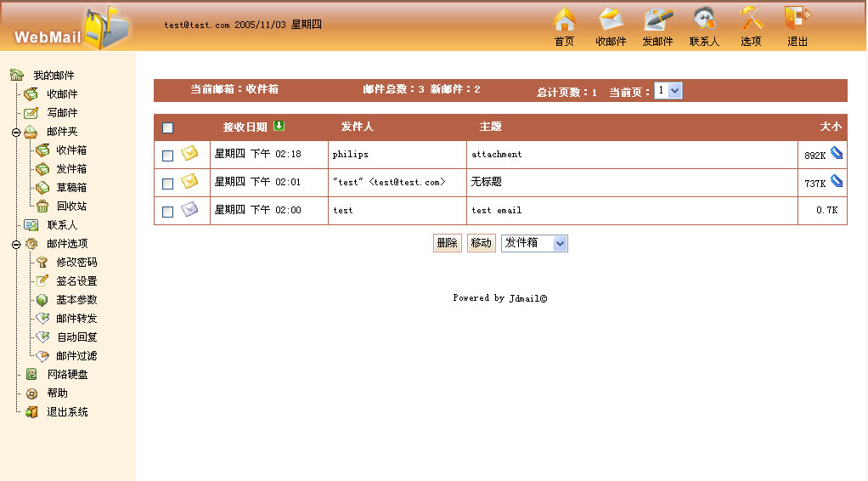Click the Options (选项) tools icon
The height and width of the screenshot is (481, 868).
(x=751, y=20)
